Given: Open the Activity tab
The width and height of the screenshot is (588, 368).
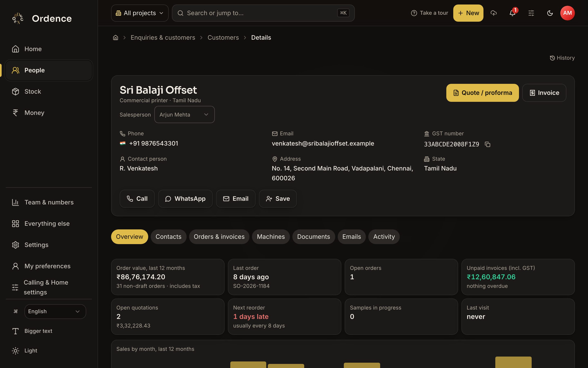Looking at the screenshot, I should pos(384,237).
